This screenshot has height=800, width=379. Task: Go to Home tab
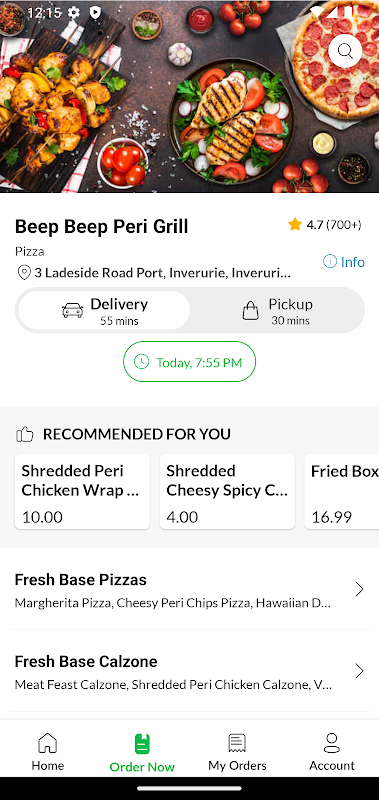point(47,752)
